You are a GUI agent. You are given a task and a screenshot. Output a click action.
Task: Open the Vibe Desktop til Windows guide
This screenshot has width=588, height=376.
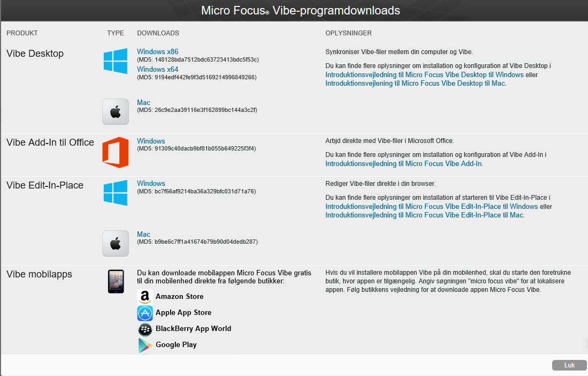tap(424, 75)
